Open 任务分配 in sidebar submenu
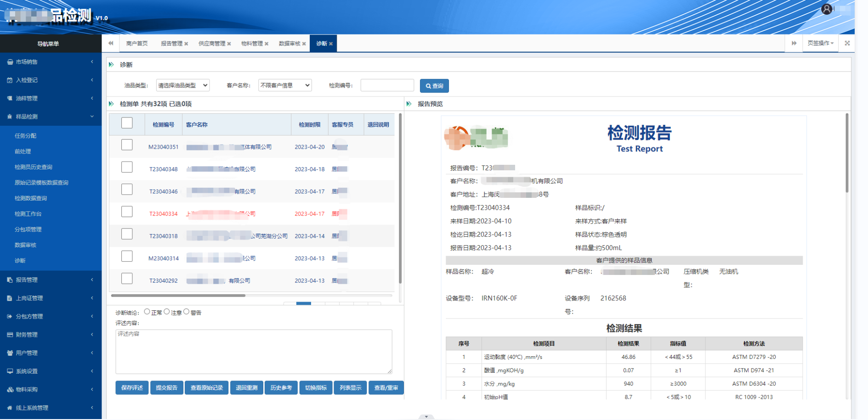 click(x=25, y=136)
